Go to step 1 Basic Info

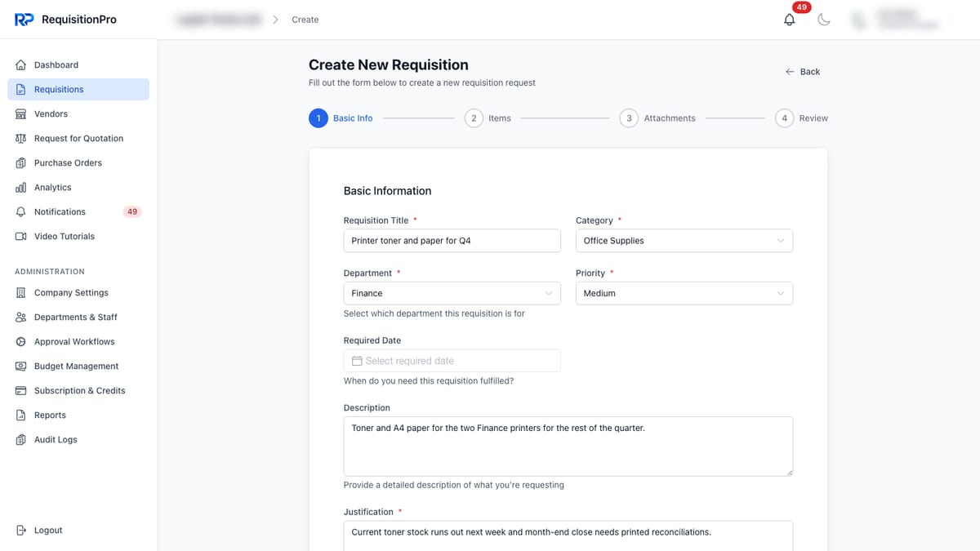coord(341,118)
